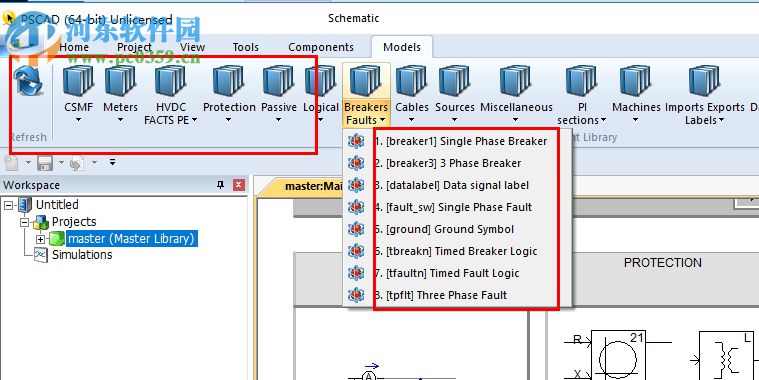Image resolution: width=759 pixels, height=380 pixels.
Task: Open the Meters models library icon
Action: pyautogui.click(x=120, y=81)
